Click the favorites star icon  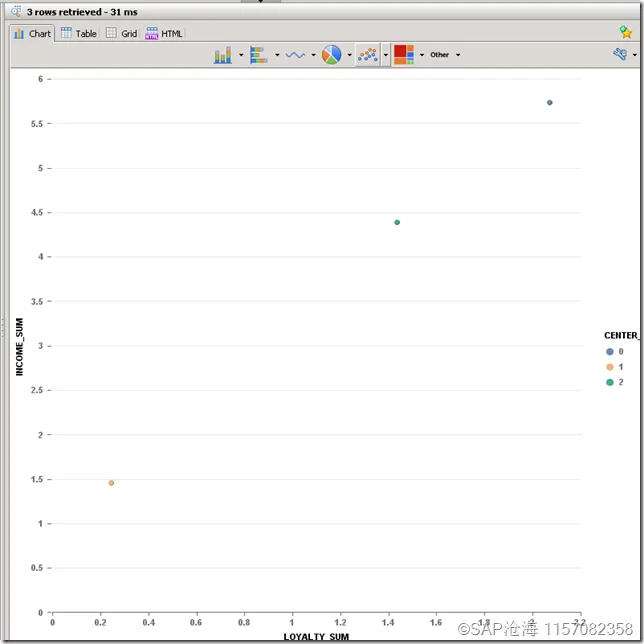pyautogui.click(x=626, y=32)
